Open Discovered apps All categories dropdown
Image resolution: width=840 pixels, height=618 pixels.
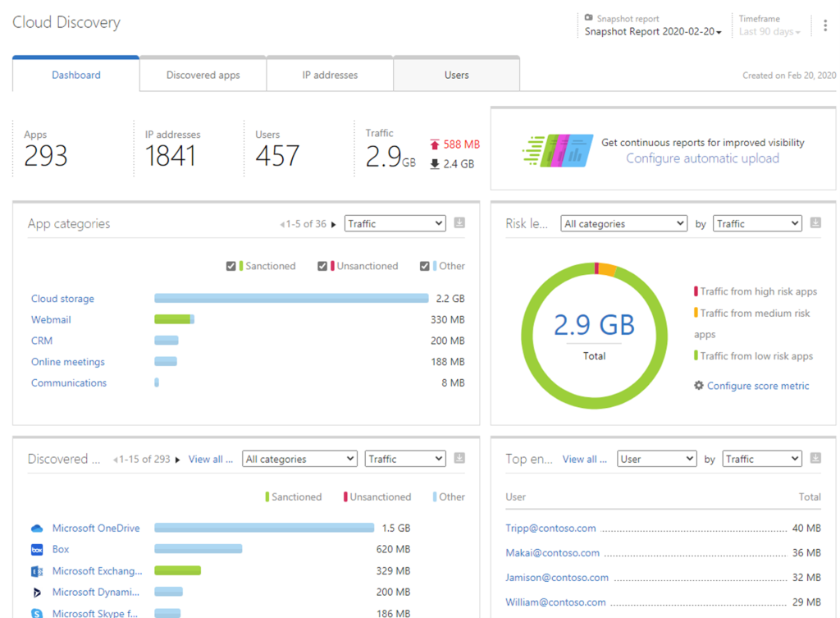point(299,459)
